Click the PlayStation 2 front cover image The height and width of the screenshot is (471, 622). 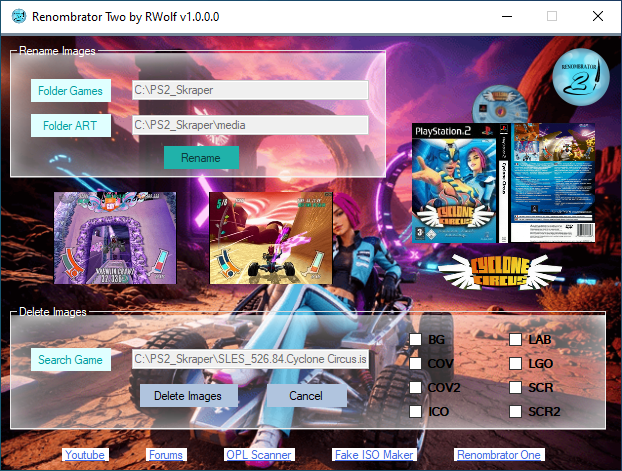(455, 183)
